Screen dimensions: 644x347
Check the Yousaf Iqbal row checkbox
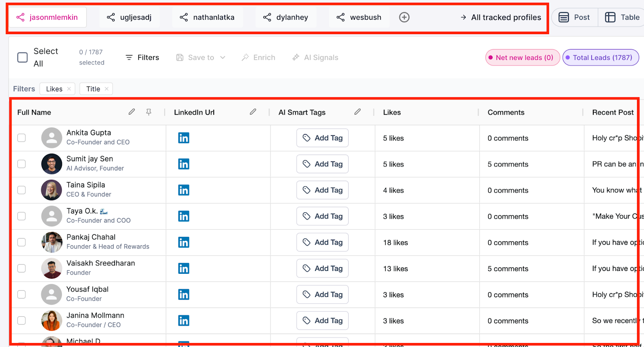[21, 294]
